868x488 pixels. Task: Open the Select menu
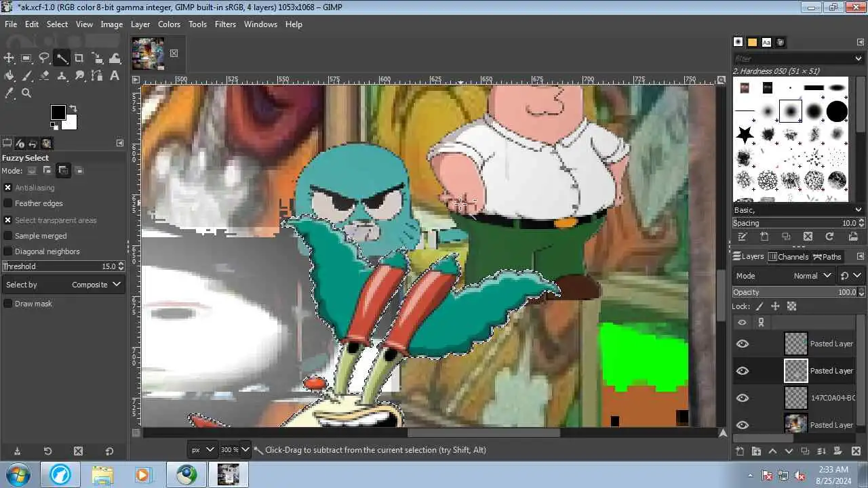click(57, 24)
